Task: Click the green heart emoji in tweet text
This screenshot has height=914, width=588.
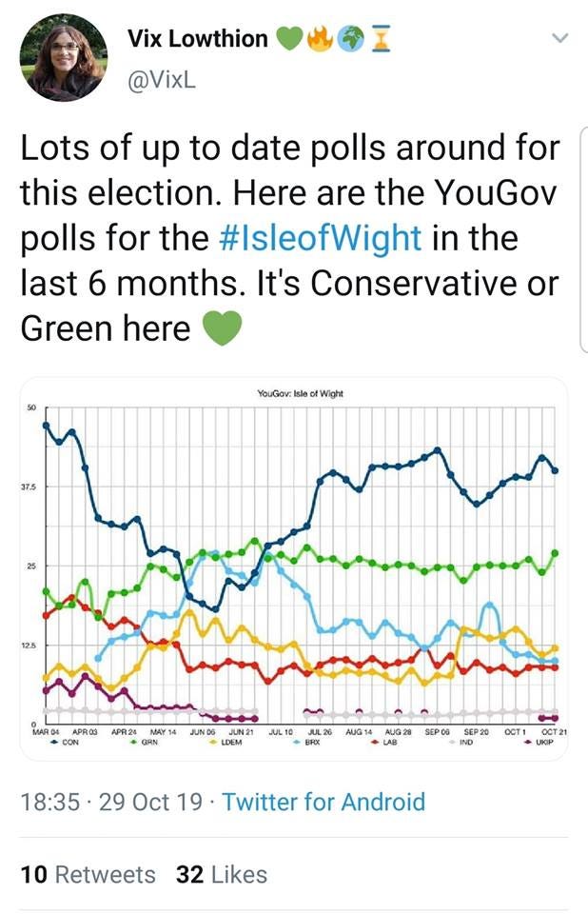Action: 222,328
